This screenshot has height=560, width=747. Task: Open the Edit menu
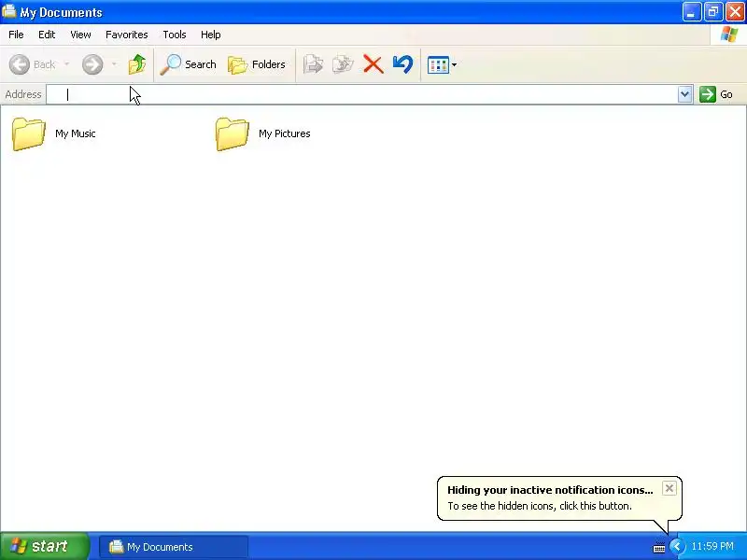47,35
